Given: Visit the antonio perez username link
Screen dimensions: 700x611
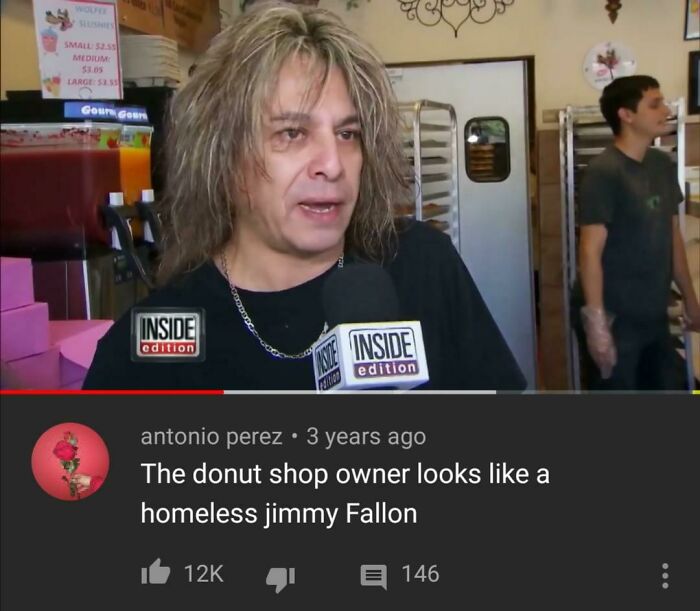Looking at the screenshot, I should (x=212, y=436).
